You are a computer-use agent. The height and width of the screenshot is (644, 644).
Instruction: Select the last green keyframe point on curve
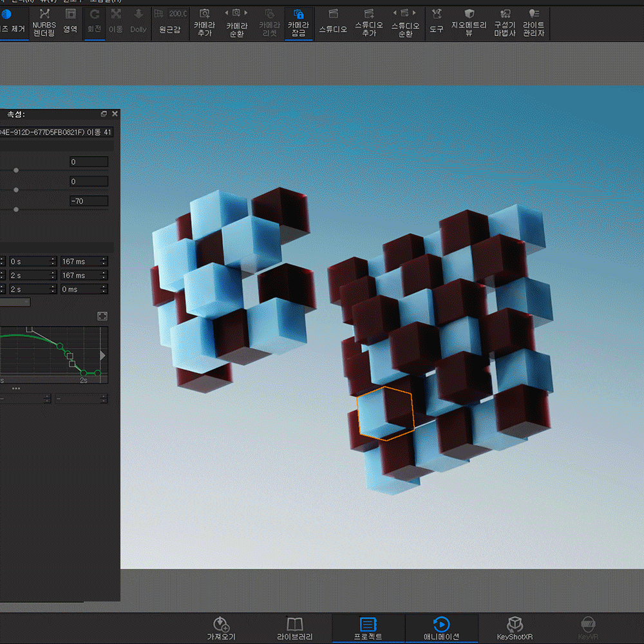tap(98, 373)
